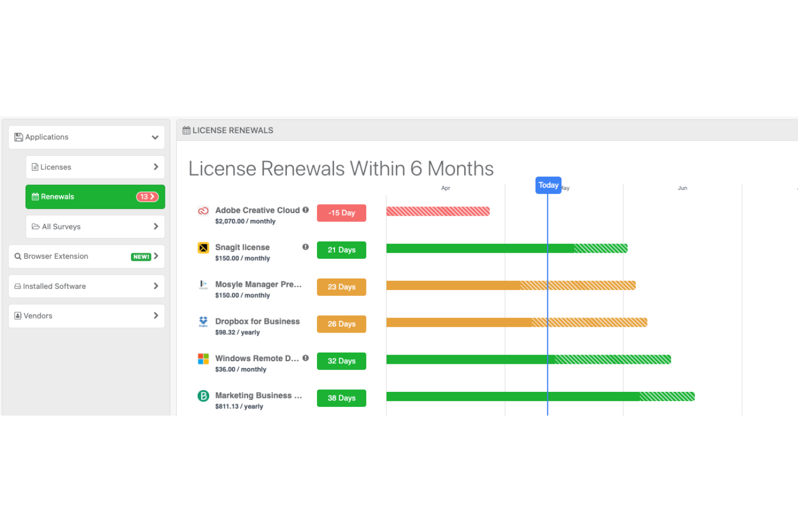Click the Snagit license app icon
The width and height of the screenshot is (798, 532).
click(203, 248)
